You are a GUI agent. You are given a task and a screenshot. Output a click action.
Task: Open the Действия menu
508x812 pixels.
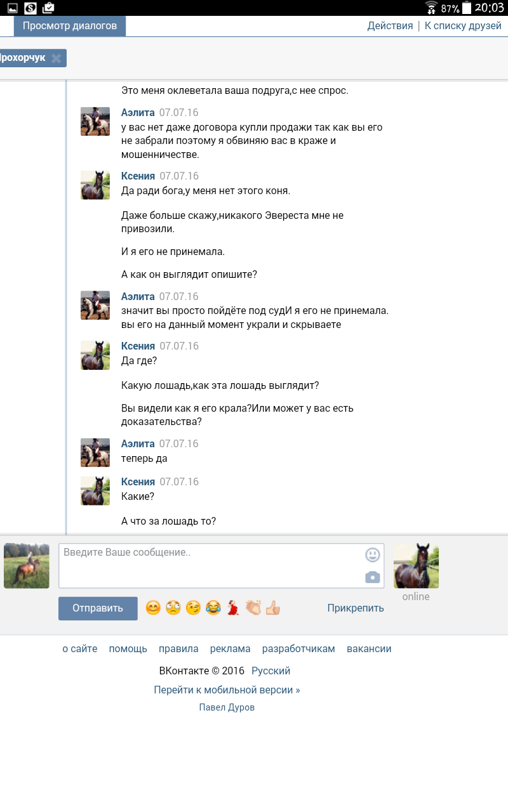coord(390,26)
